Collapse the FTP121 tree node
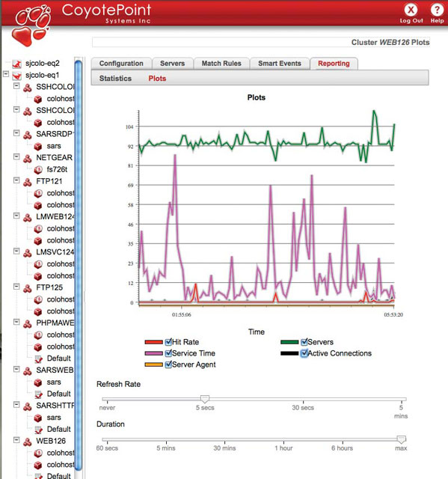Image resolution: width=448 pixels, height=479 pixels. (x=16, y=180)
